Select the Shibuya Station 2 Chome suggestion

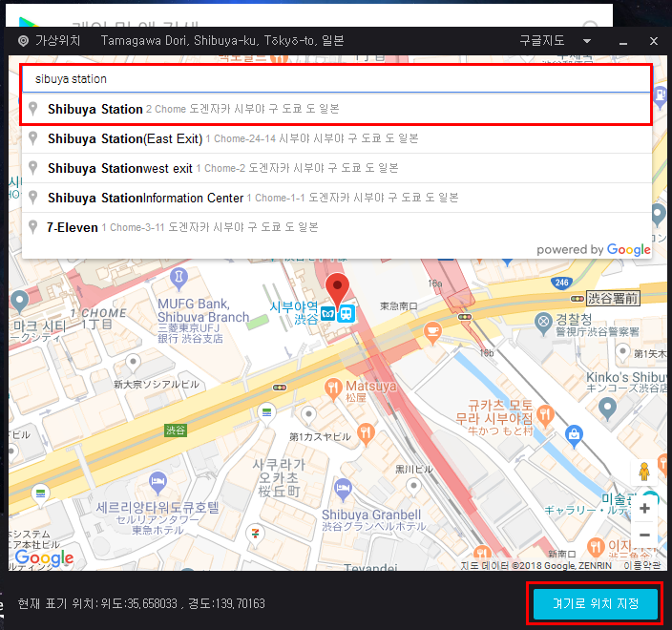click(336, 109)
